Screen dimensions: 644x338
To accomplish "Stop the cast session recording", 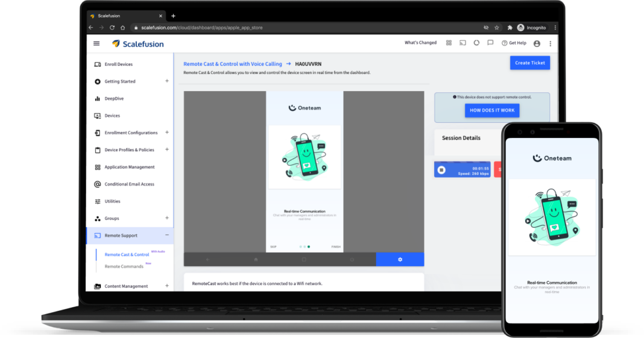I will 441,170.
